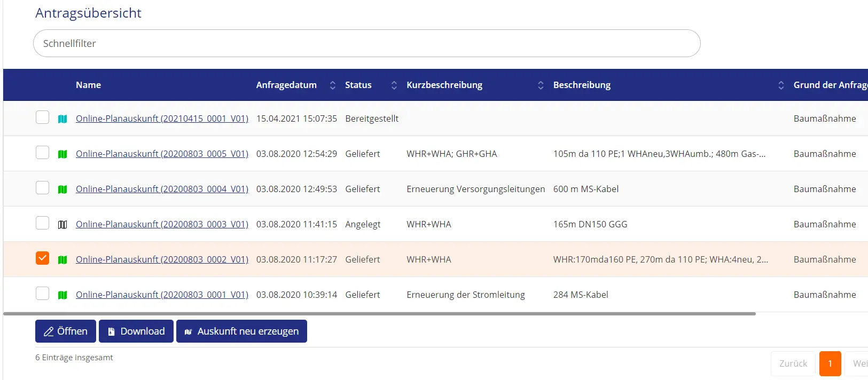The width and height of the screenshot is (868, 380).
Task: Select page 1 in pagination
Action: pyautogui.click(x=830, y=363)
